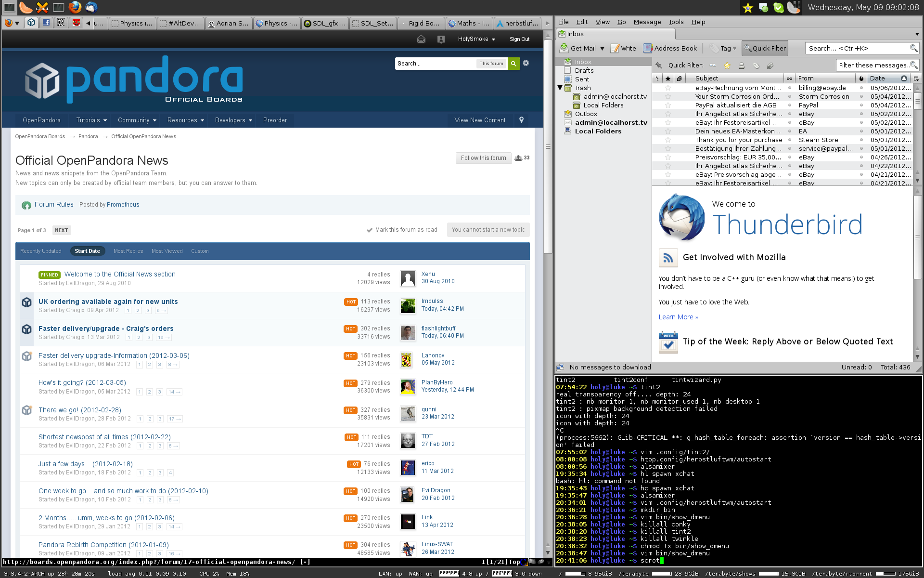Click Mark this forum as read

(x=402, y=230)
